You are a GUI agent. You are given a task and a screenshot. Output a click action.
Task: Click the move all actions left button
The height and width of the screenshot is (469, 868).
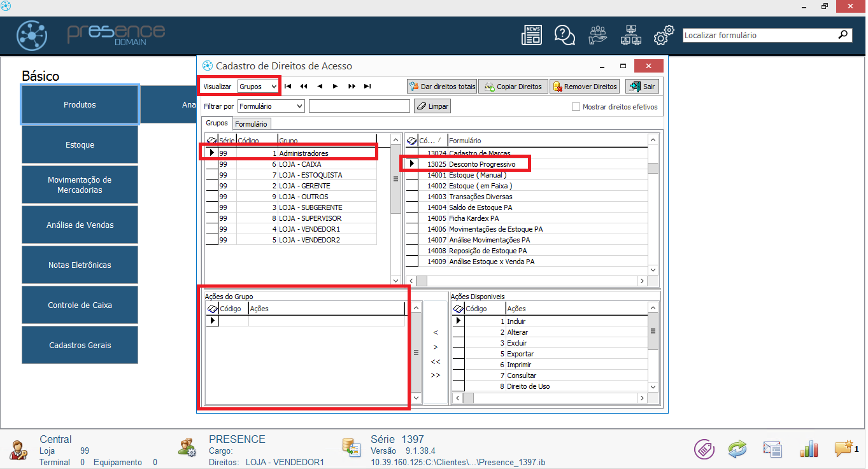[x=436, y=361]
